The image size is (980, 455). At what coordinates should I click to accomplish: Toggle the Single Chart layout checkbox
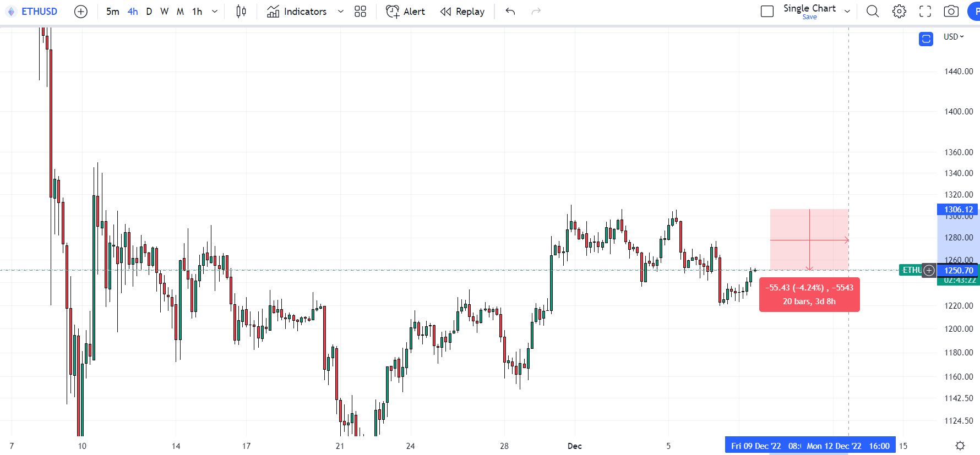click(767, 12)
